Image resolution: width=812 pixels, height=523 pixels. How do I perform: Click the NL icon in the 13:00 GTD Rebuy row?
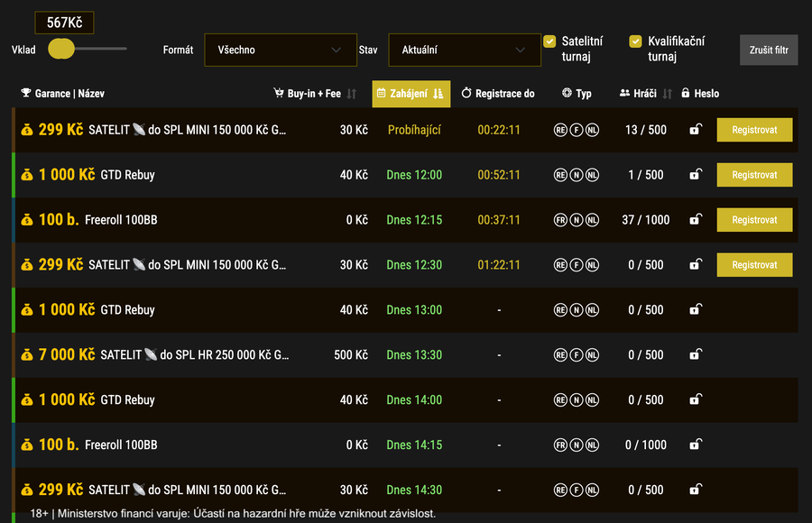tap(592, 310)
